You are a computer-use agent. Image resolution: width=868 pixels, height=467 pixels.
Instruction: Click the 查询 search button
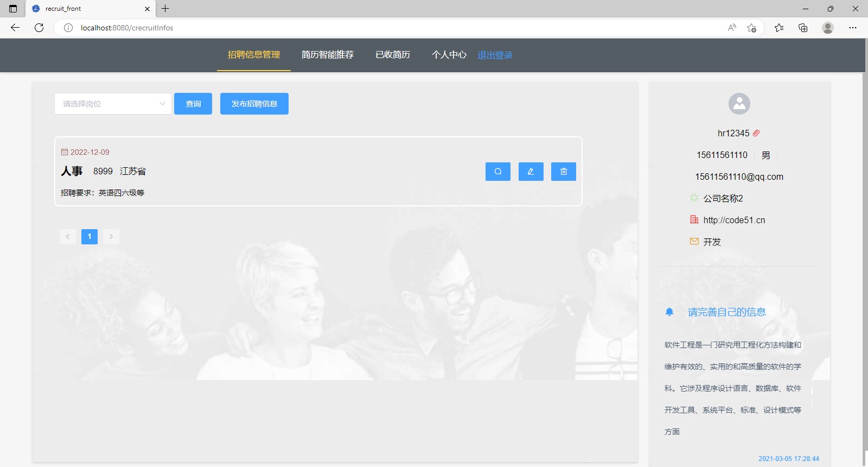(193, 104)
